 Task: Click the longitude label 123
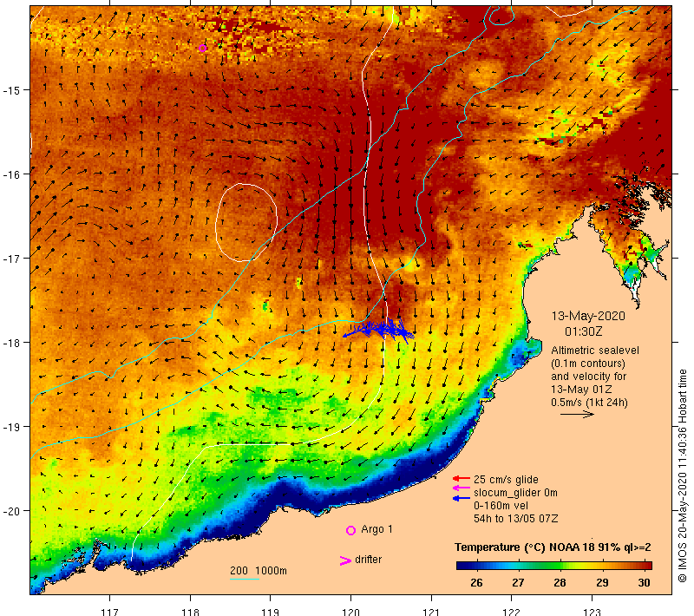point(593,612)
